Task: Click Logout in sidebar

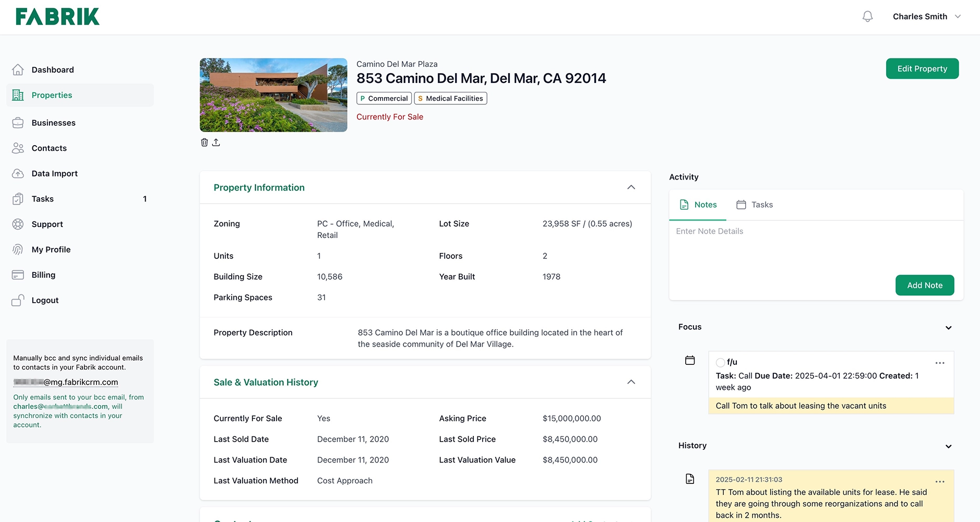Action: (x=80, y=300)
